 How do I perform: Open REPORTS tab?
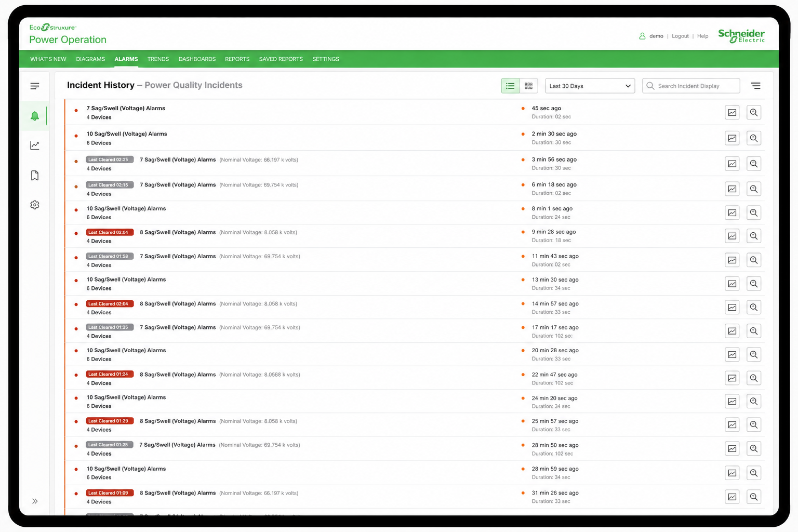coord(237,59)
